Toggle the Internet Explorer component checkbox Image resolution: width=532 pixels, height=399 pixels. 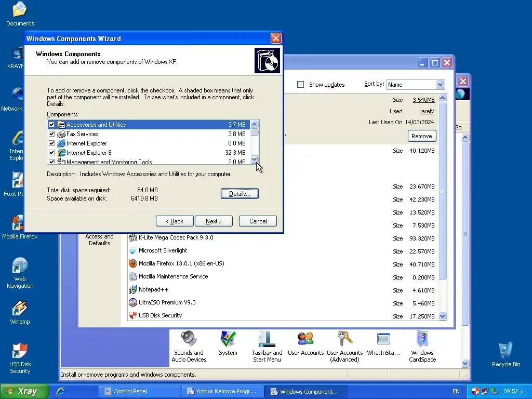[51, 143]
